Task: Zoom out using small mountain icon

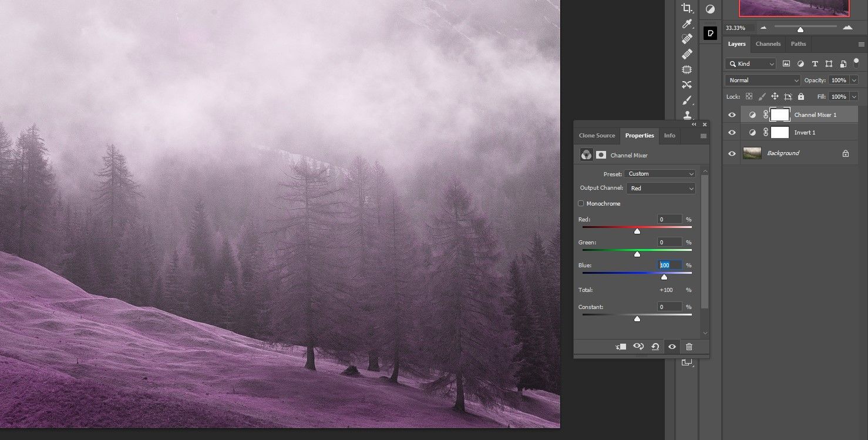Action: coord(763,28)
